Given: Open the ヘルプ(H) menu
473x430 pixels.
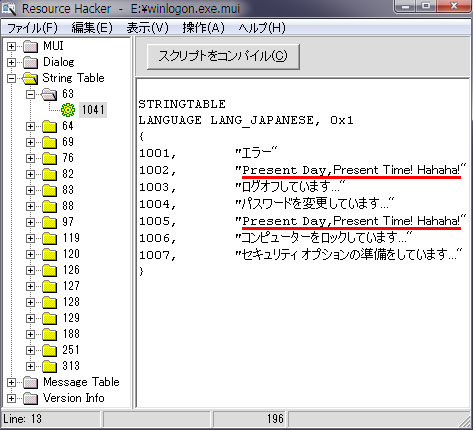Looking at the screenshot, I should (x=262, y=28).
